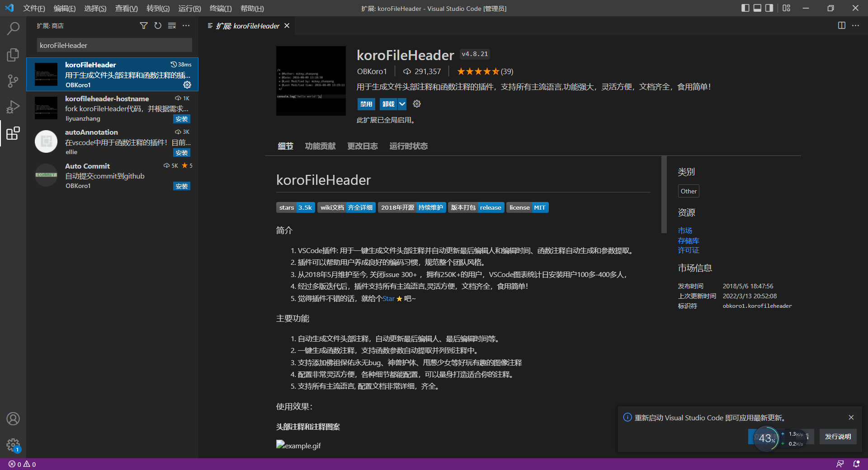
Task: Click the Extensions icon in activity bar
Action: [x=13, y=133]
